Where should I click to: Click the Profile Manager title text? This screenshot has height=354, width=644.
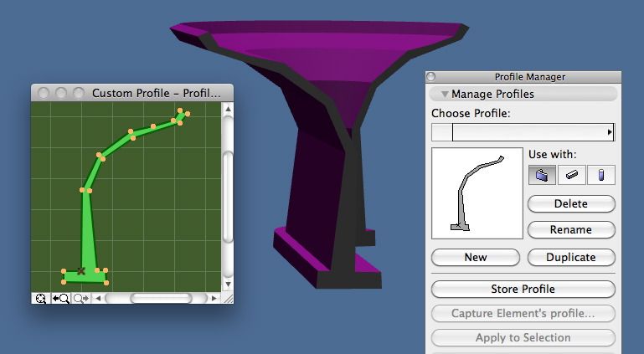(x=530, y=77)
